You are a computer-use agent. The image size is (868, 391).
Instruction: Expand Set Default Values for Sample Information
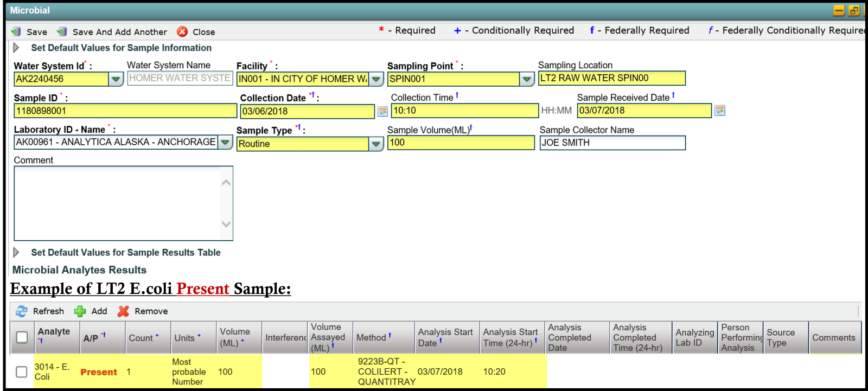click(16, 48)
